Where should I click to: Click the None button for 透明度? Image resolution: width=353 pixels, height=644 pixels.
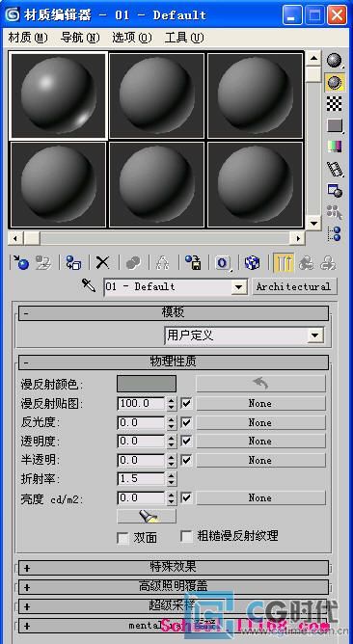click(x=260, y=442)
